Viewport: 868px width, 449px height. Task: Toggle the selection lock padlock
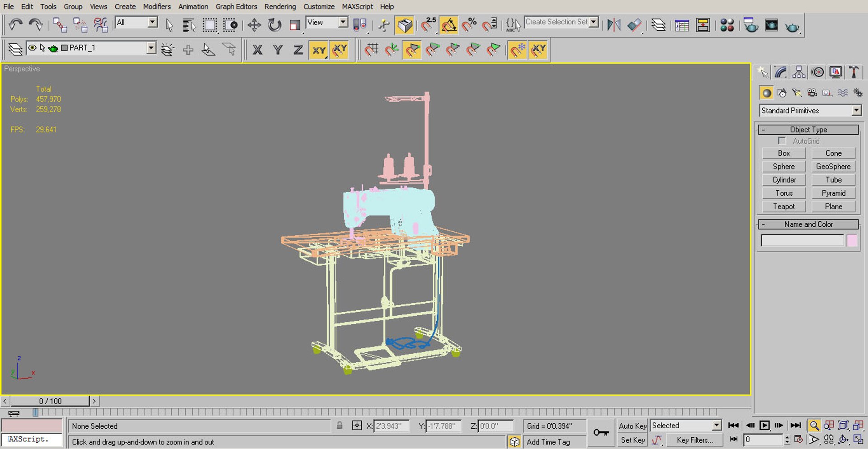pyautogui.click(x=340, y=426)
